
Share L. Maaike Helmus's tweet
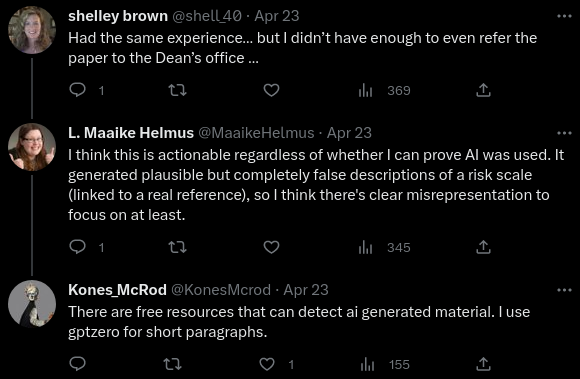click(483, 247)
